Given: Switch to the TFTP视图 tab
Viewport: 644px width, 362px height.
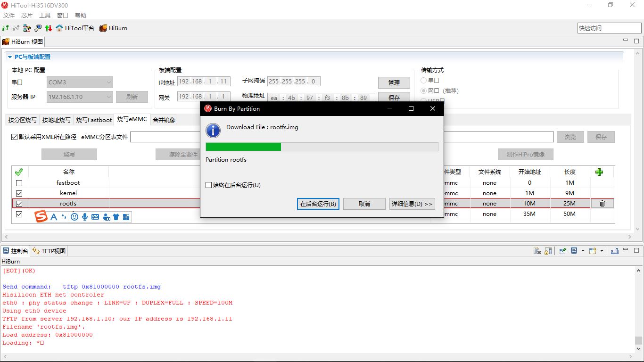Looking at the screenshot, I should tap(49, 251).
